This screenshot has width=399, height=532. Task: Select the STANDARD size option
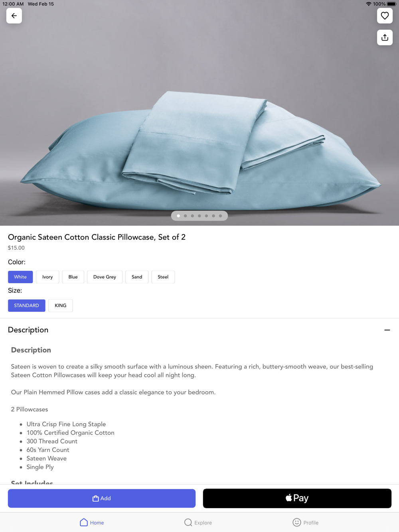tap(27, 305)
